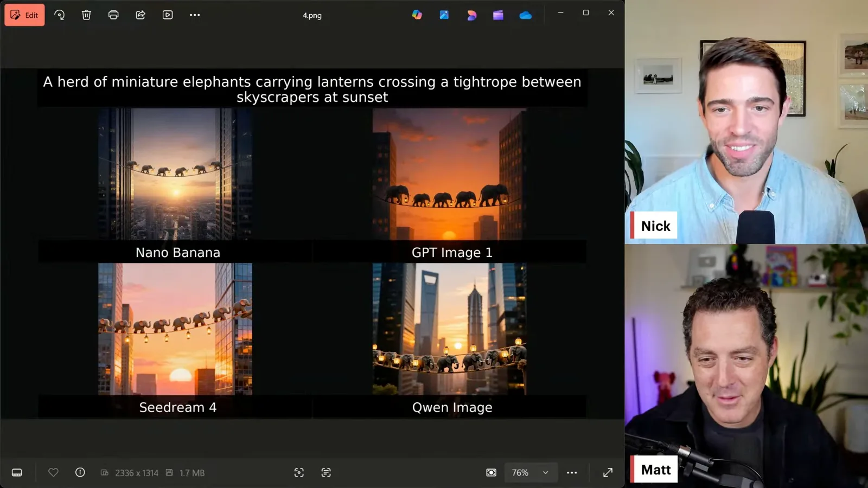Toggle favorite with the heart icon
Image resolution: width=868 pixels, height=488 pixels.
point(53,473)
